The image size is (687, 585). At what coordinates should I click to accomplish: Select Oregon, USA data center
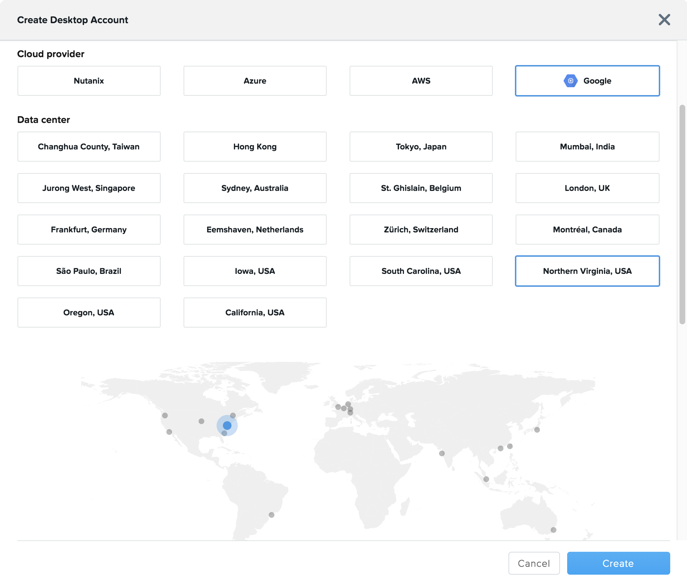(89, 313)
